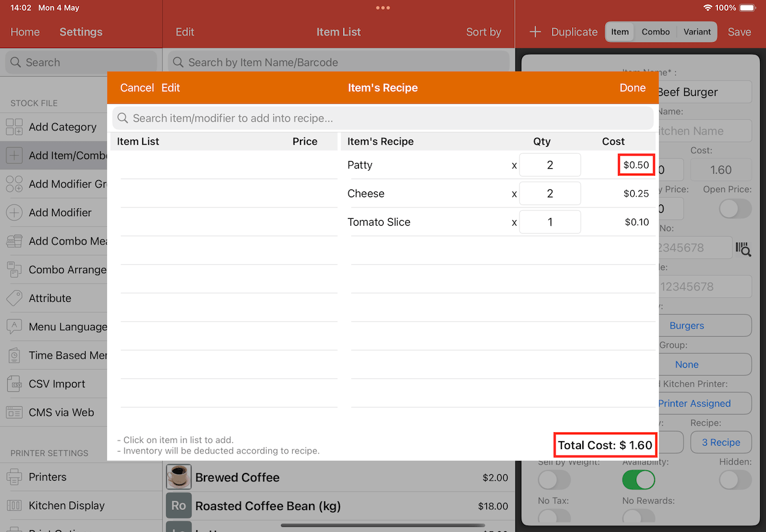Click the Kitchen Display icon

14,505
